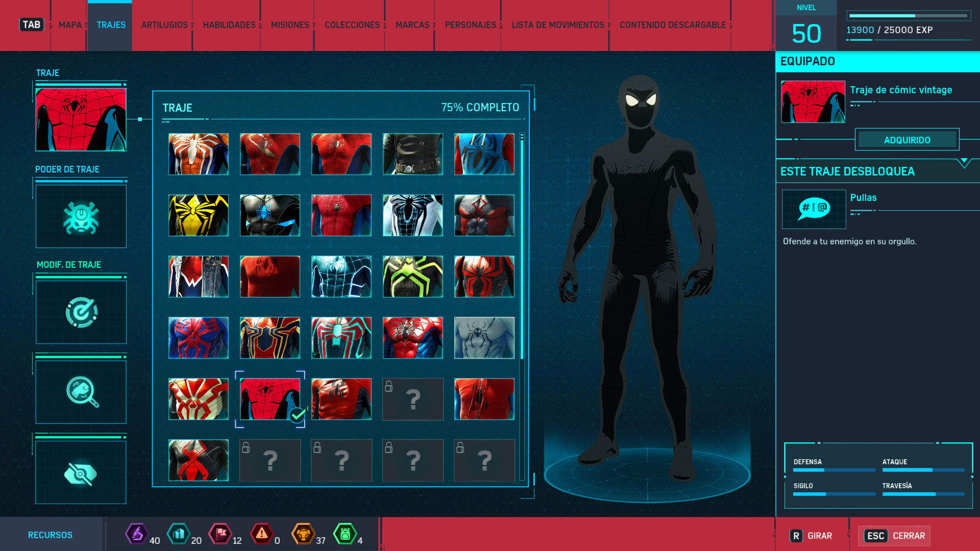Select the spider-bot suit power icon

(81, 217)
